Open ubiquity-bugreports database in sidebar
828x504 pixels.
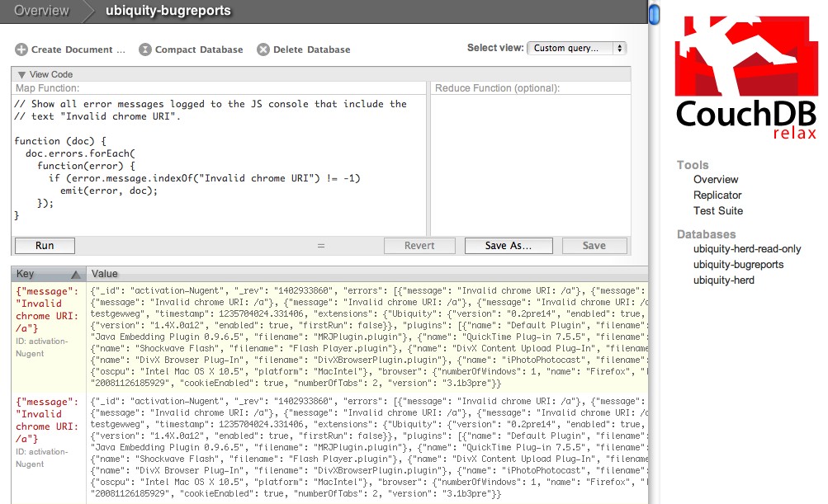(738, 265)
